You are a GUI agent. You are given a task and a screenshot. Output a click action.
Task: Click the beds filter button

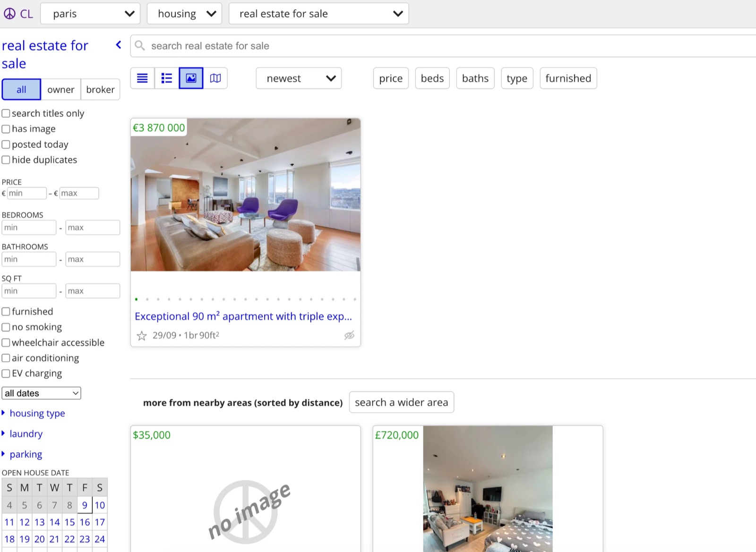[432, 78]
